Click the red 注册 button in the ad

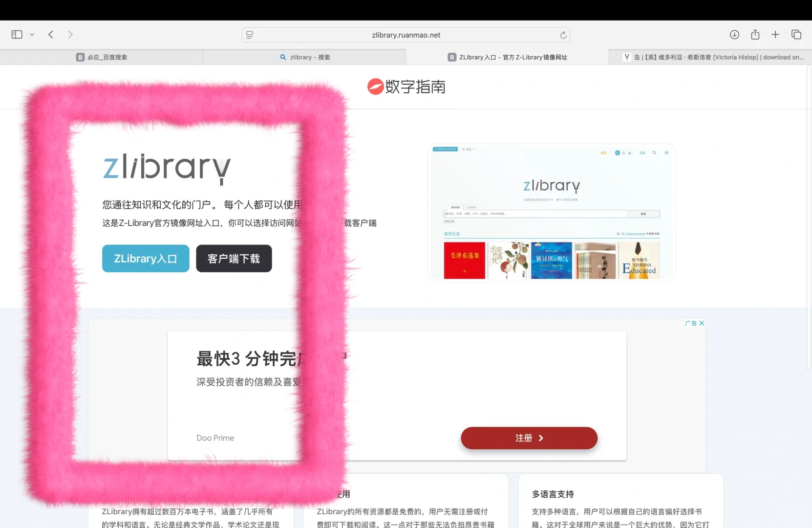point(529,438)
